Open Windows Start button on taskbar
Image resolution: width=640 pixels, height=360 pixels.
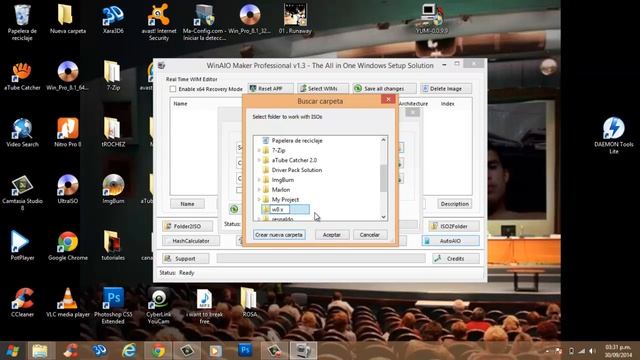coord(12,351)
